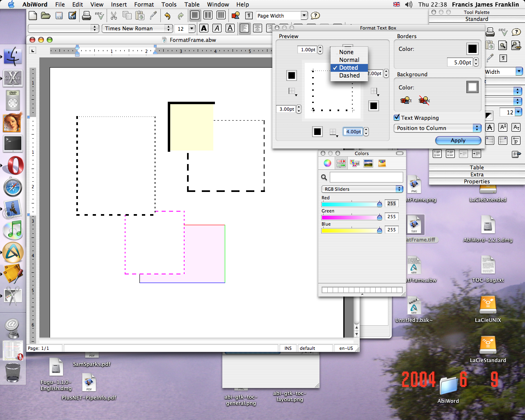Switch to Extra section in Tool Palette
The height and width of the screenshot is (420, 525).
click(x=477, y=174)
